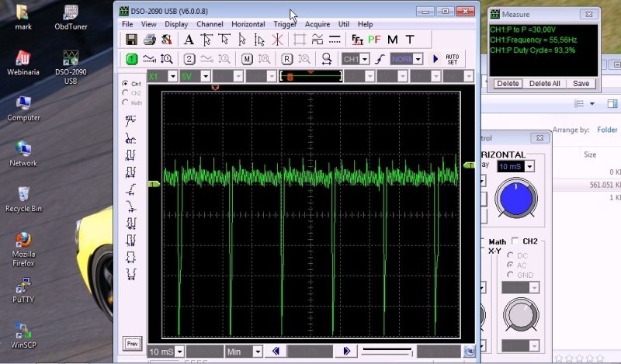621x364 pixels.
Task: Click the blue Run play arrow
Action: 435,59
